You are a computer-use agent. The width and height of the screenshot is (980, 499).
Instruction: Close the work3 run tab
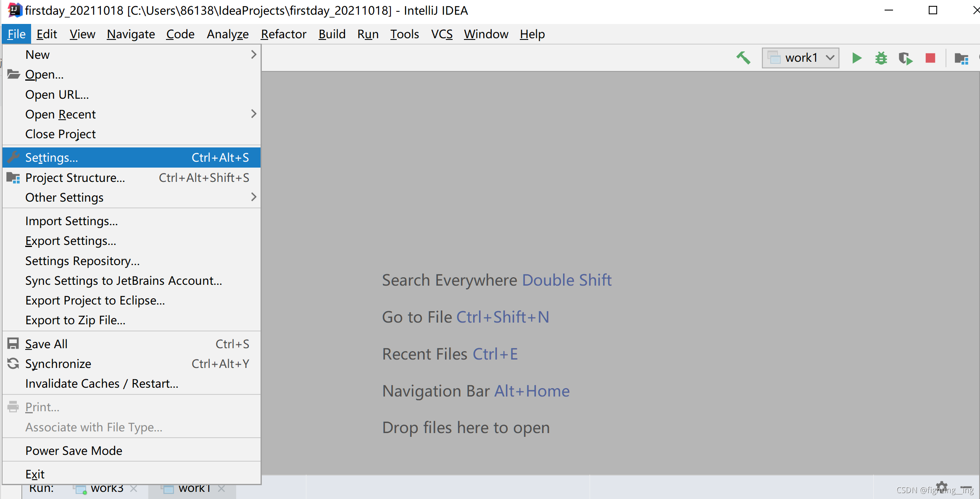click(134, 488)
